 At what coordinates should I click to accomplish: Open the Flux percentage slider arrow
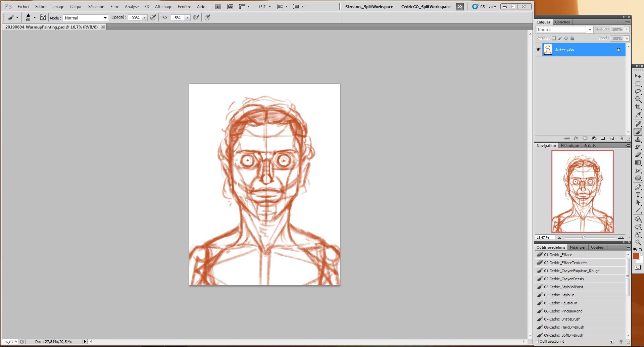point(187,18)
